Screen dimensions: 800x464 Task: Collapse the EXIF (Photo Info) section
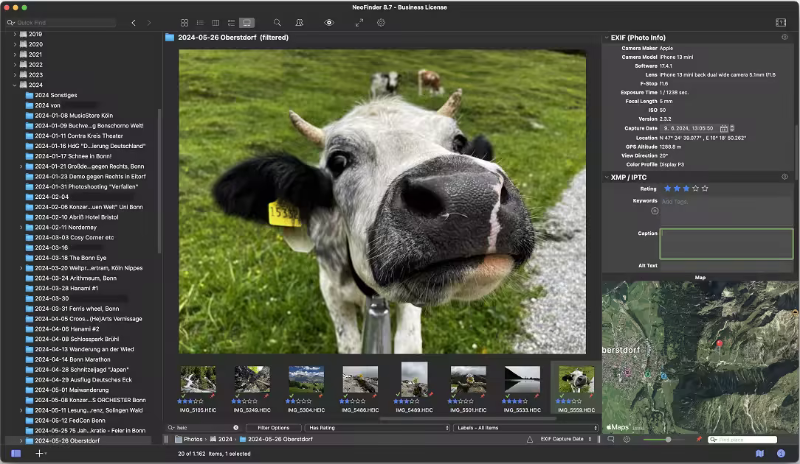coord(607,37)
